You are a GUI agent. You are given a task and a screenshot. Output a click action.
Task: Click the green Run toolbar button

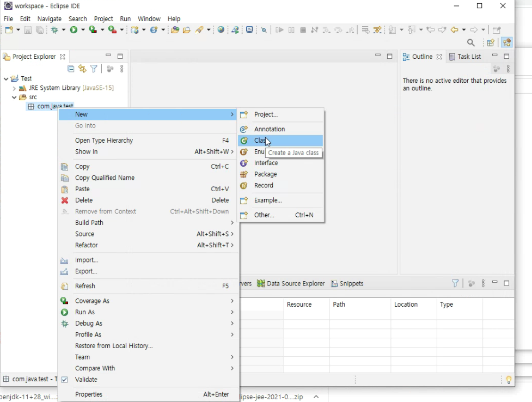tap(74, 30)
